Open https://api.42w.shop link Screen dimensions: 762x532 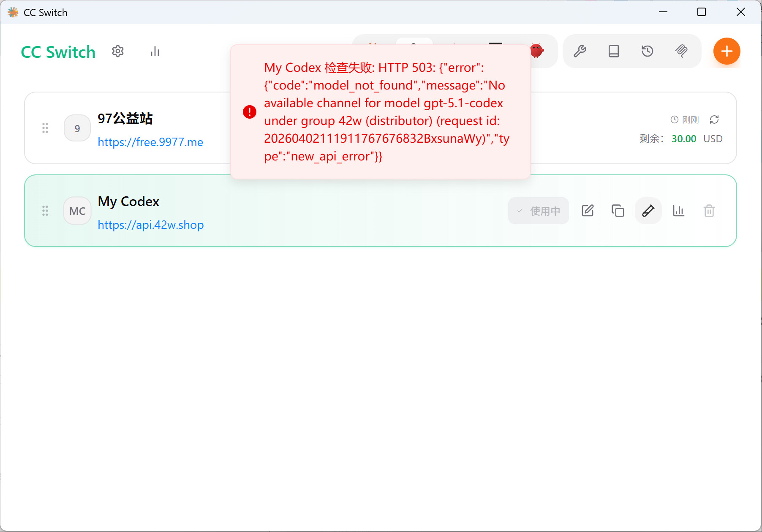pos(151,225)
